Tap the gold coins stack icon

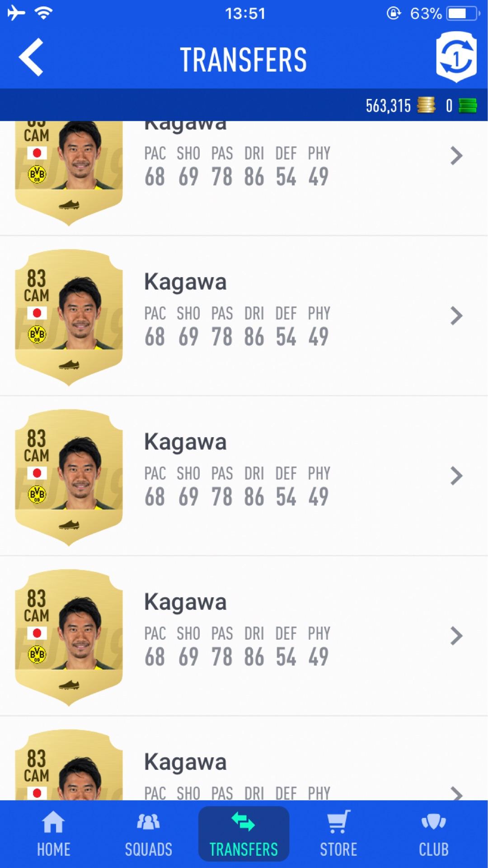(x=426, y=105)
